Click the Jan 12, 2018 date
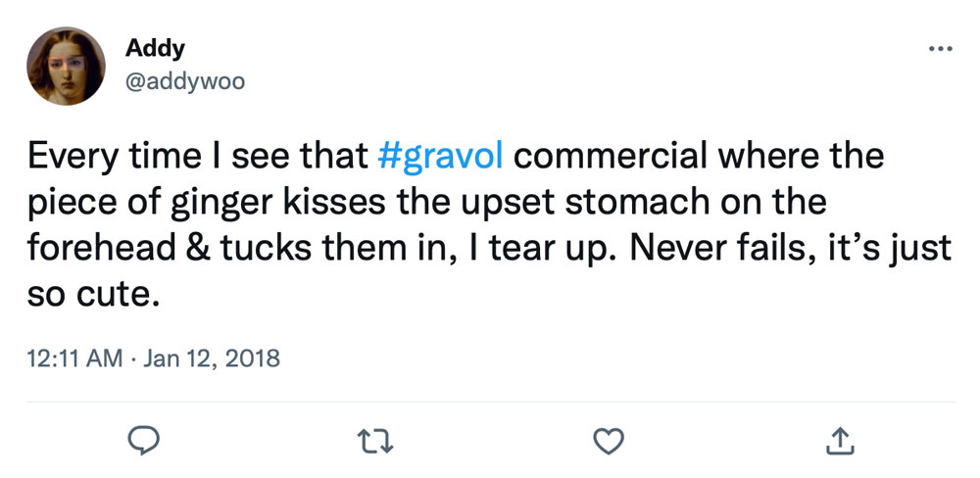Screen dimensions: 980x478 point(212,358)
